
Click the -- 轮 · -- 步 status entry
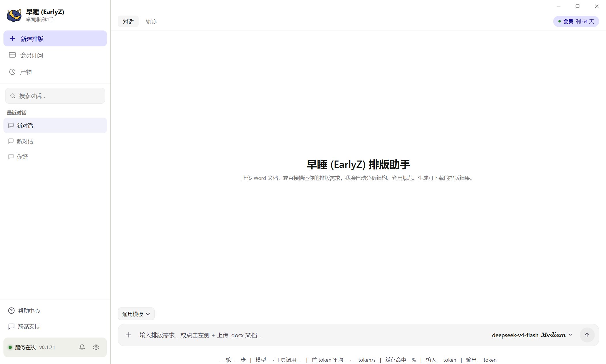point(233,360)
